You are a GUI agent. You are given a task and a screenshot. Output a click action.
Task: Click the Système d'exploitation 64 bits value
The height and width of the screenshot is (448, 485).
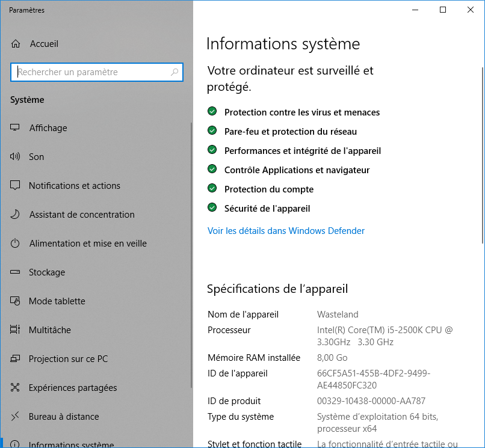pos(377,422)
